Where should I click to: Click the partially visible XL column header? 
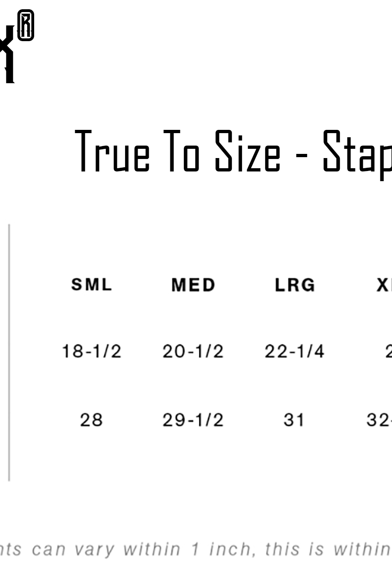click(x=384, y=285)
